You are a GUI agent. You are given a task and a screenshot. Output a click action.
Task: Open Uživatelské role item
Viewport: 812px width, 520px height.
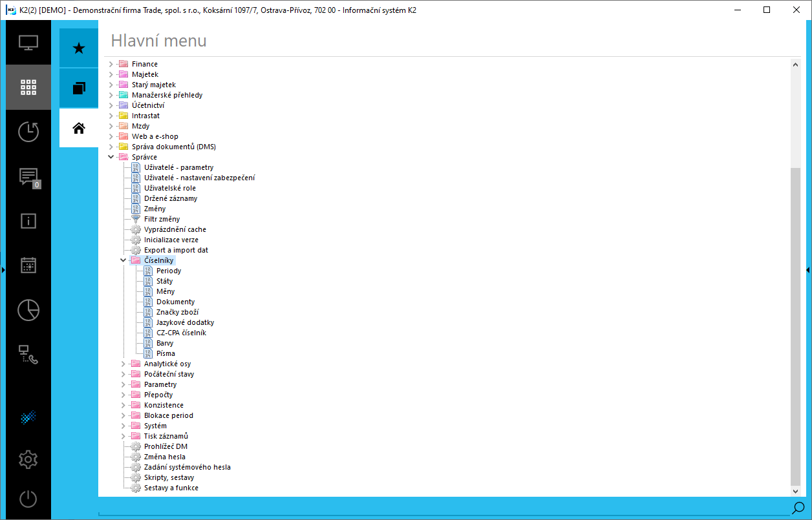point(169,188)
